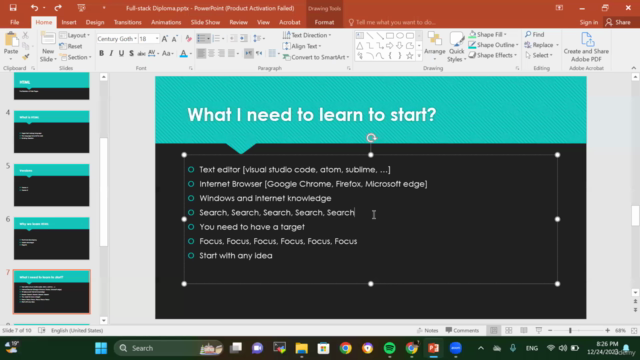
Task: Toggle Strikethrough formatting
Action: (141, 53)
